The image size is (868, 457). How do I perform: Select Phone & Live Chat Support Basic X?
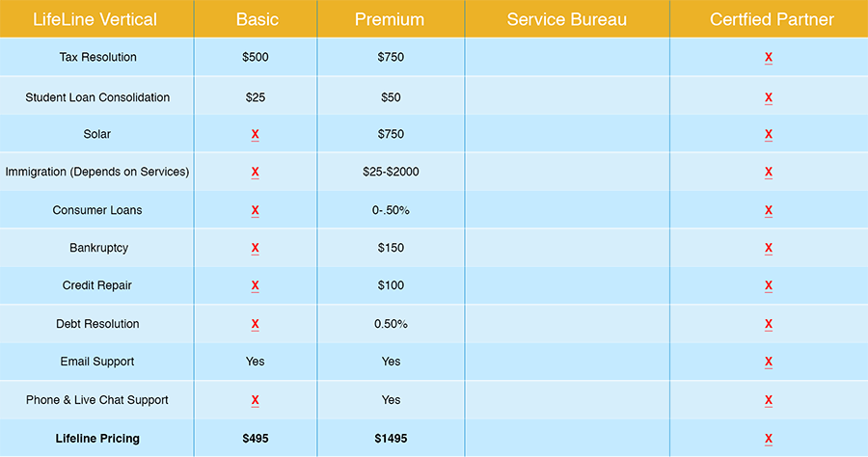pyautogui.click(x=256, y=400)
